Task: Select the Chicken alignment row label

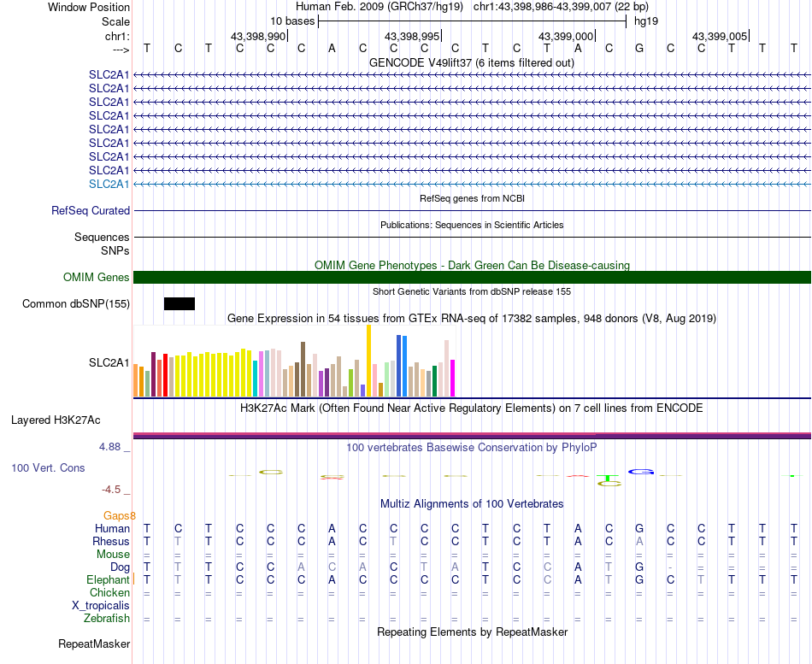Action: [109, 592]
